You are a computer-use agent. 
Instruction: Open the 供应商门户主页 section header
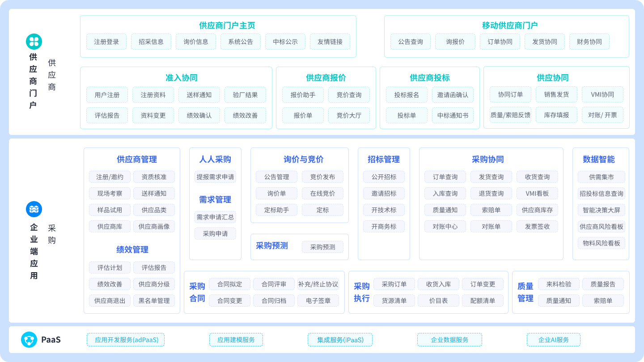[x=218, y=25]
